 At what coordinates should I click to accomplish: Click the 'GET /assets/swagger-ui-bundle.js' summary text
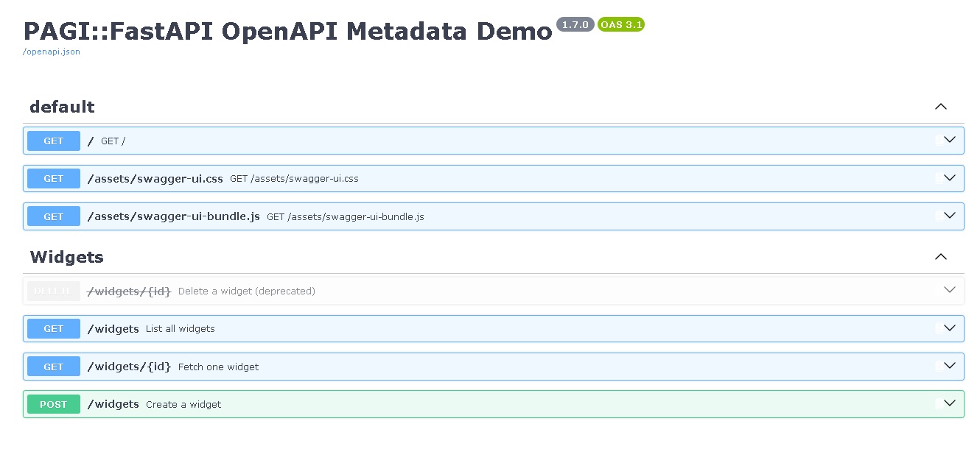point(346,216)
